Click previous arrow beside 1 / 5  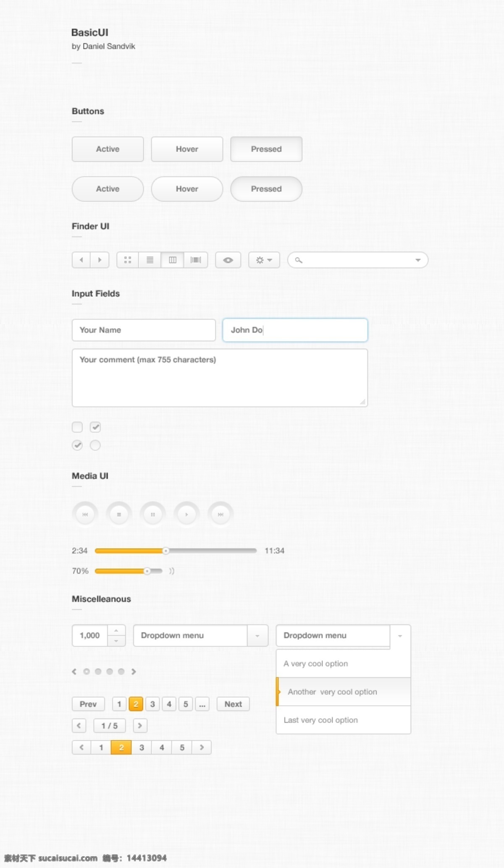pyautogui.click(x=79, y=726)
